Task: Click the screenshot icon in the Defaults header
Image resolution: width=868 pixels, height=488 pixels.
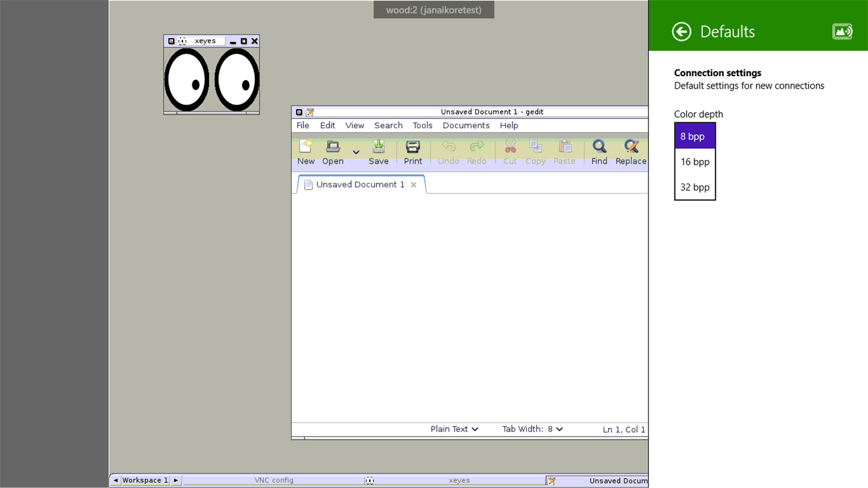Action: pos(842,31)
